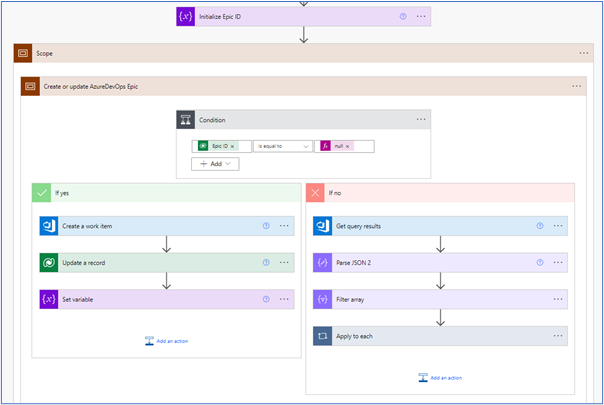Open help for Set variable
This screenshot has height=405, width=604.
pyautogui.click(x=266, y=299)
